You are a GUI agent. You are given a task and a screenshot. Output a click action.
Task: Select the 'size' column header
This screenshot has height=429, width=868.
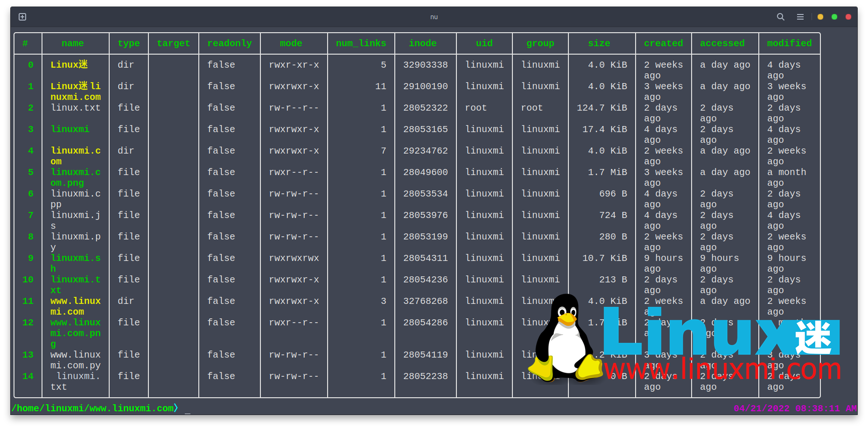pyautogui.click(x=599, y=43)
